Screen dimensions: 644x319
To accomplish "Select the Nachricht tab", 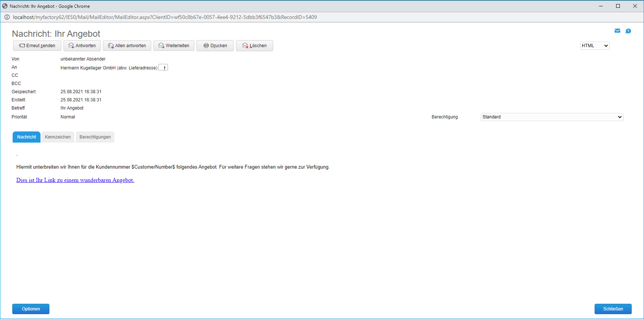I will click(27, 137).
